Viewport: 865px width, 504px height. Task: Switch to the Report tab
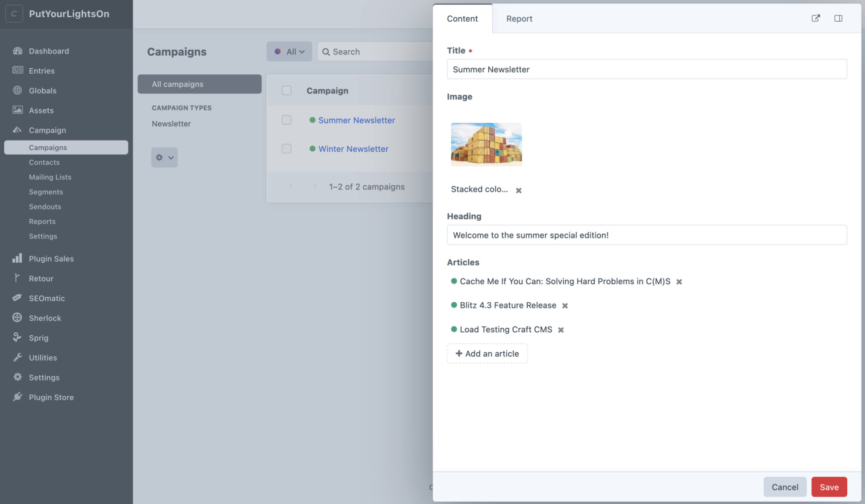tap(519, 18)
